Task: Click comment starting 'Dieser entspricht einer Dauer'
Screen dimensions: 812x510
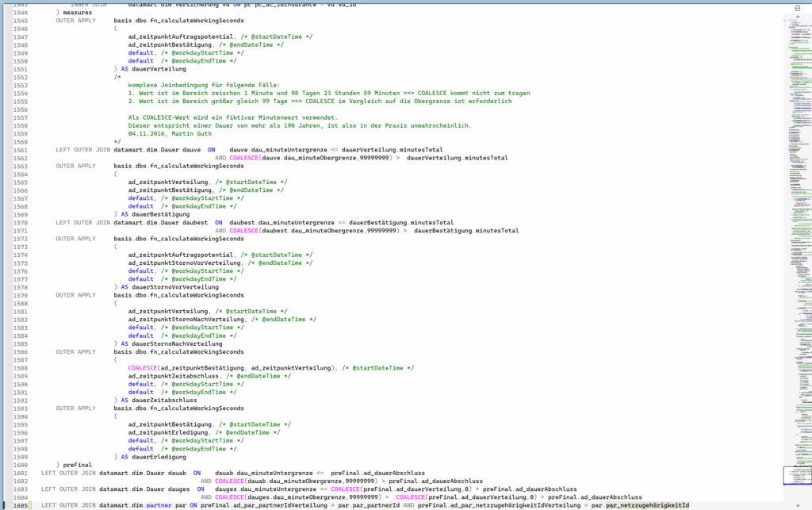Action: point(300,125)
